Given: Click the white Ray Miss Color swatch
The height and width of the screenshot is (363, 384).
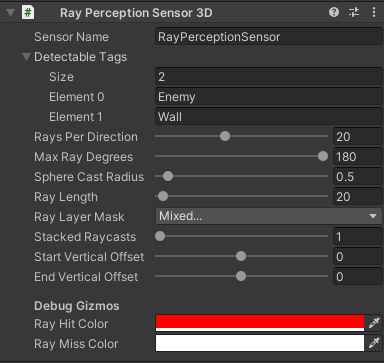Looking at the screenshot, I should coord(260,343).
